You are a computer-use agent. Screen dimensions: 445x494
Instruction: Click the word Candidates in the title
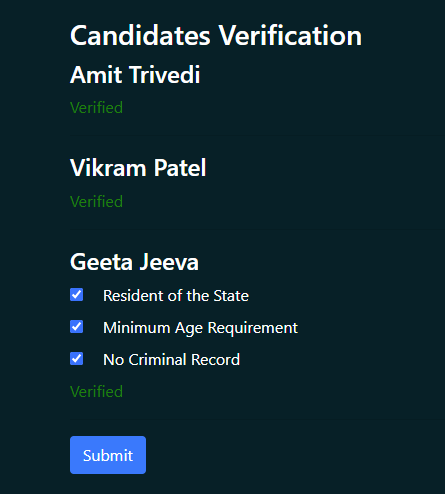click(140, 35)
